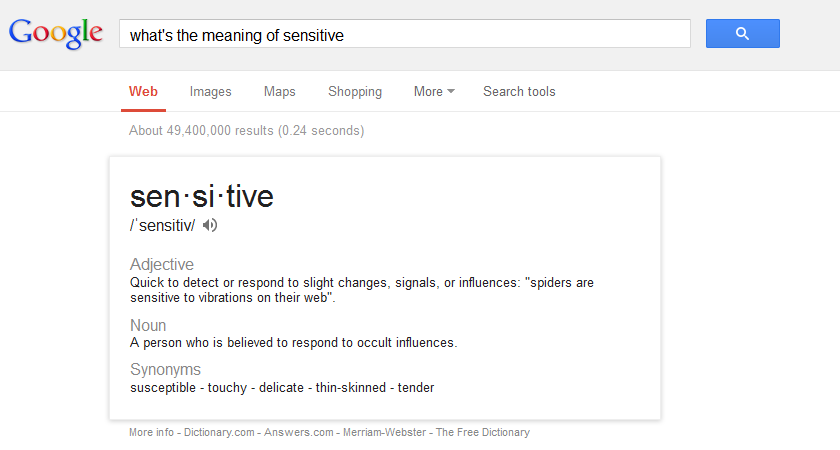Expand the More dropdown menu
Screen dimensions: 840x450
434,91
